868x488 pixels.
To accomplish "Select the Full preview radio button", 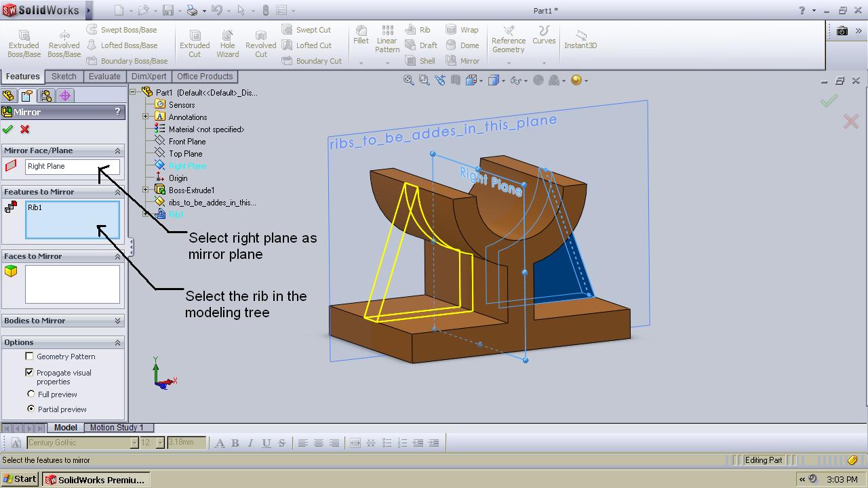I will (x=31, y=394).
